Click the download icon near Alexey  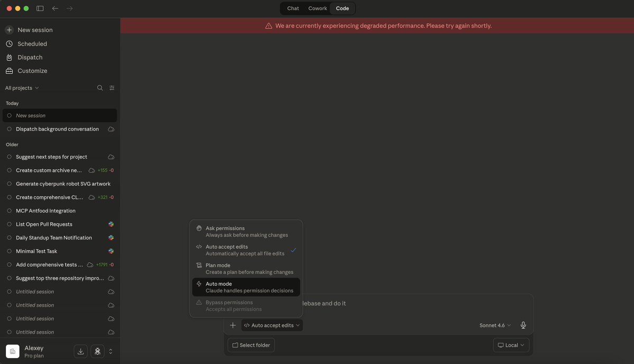point(80,351)
